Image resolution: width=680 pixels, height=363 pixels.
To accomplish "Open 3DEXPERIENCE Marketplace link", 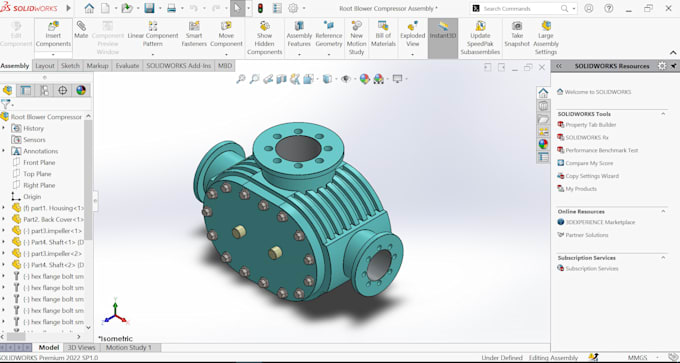I will click(x=600, y=222).
